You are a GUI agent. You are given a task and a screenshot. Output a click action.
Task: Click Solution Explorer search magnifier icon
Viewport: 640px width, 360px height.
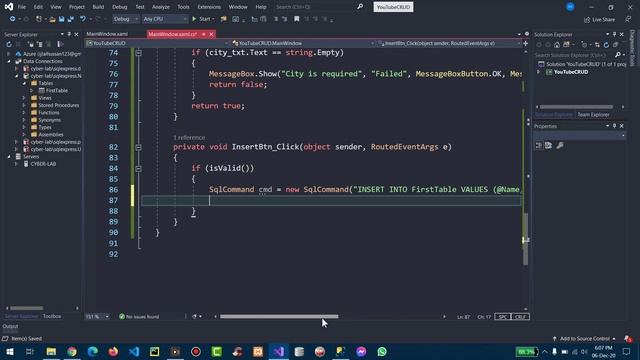tap(618, 55)
